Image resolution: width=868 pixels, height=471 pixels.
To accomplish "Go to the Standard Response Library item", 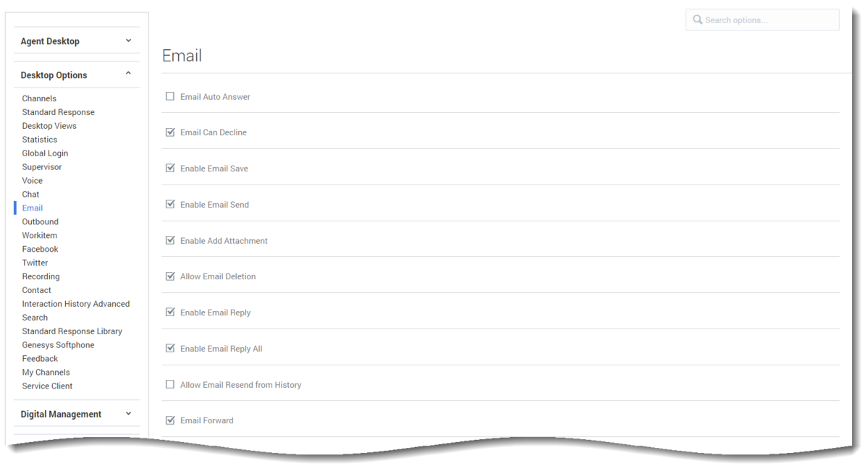I will 72,331.
